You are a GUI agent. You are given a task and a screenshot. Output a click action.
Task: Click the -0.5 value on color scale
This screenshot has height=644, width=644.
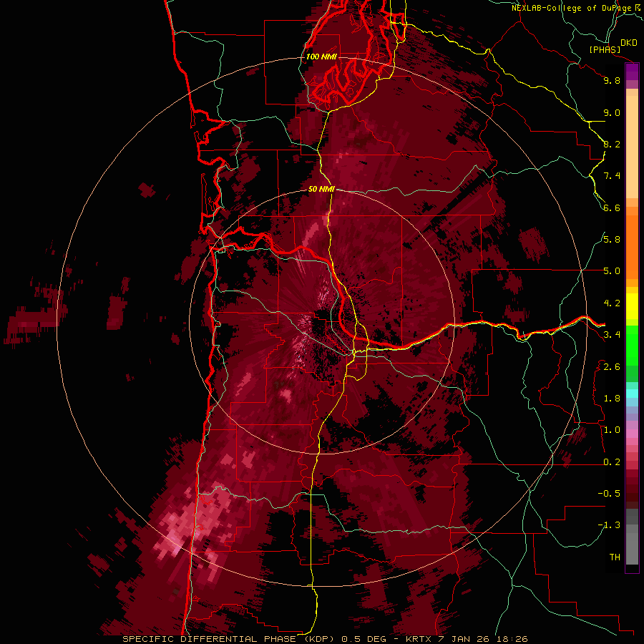pyautogui.click(x=609, y=494)
